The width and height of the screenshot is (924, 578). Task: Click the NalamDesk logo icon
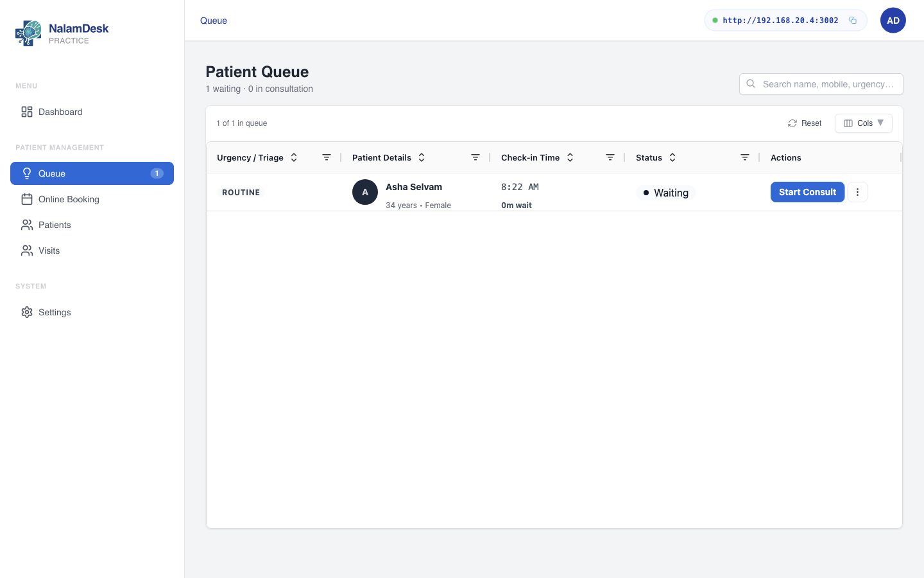[28, 33]
